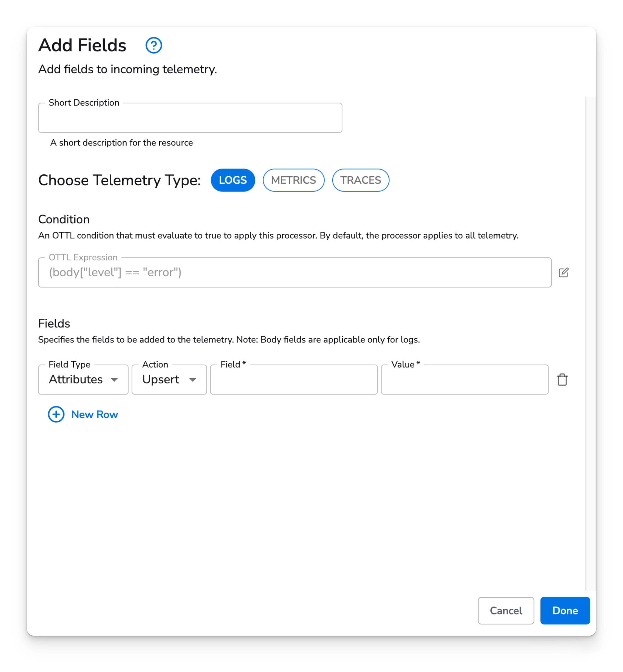Click the Done button
The image size is (623, 672).
pos(565,611)
